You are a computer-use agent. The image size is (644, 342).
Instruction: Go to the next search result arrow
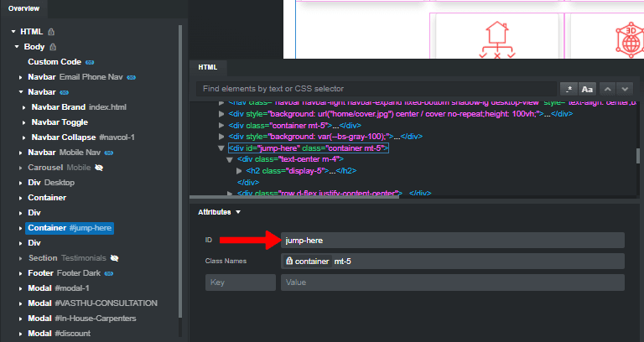(x=625, y=89)
